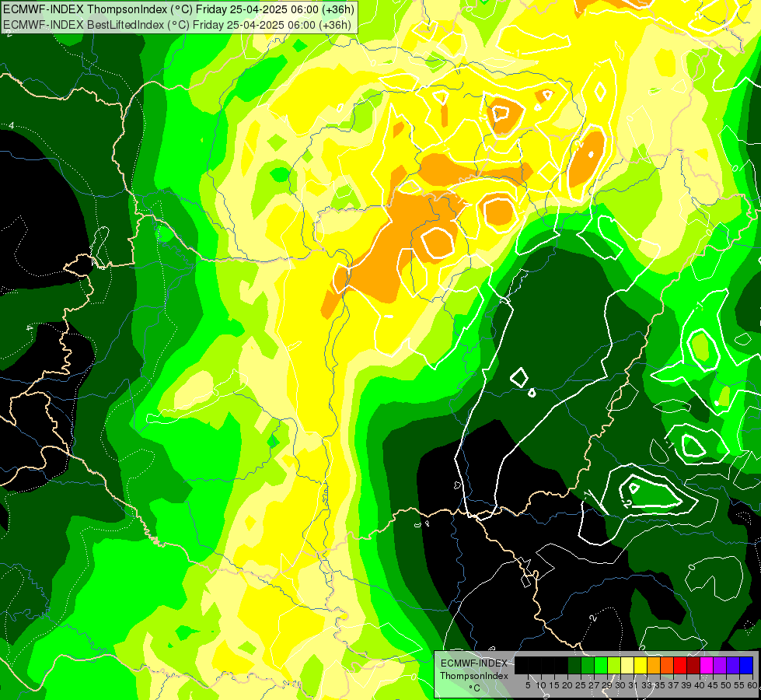Image resolution: width=761 pixels, height=700 pixels.
Task: Click the legend tick value 33
Action: pyautogui.click(x=647, y=685)
